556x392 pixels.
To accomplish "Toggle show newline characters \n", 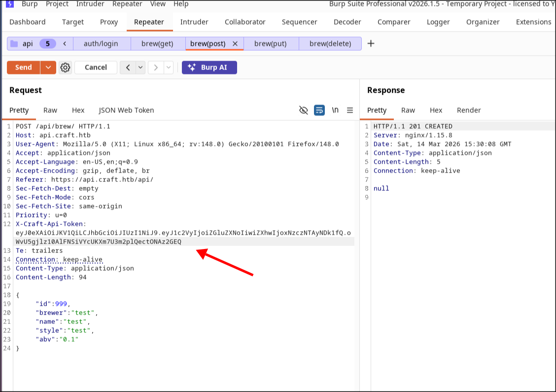I will pyautogui.click(x=335, y=110).
